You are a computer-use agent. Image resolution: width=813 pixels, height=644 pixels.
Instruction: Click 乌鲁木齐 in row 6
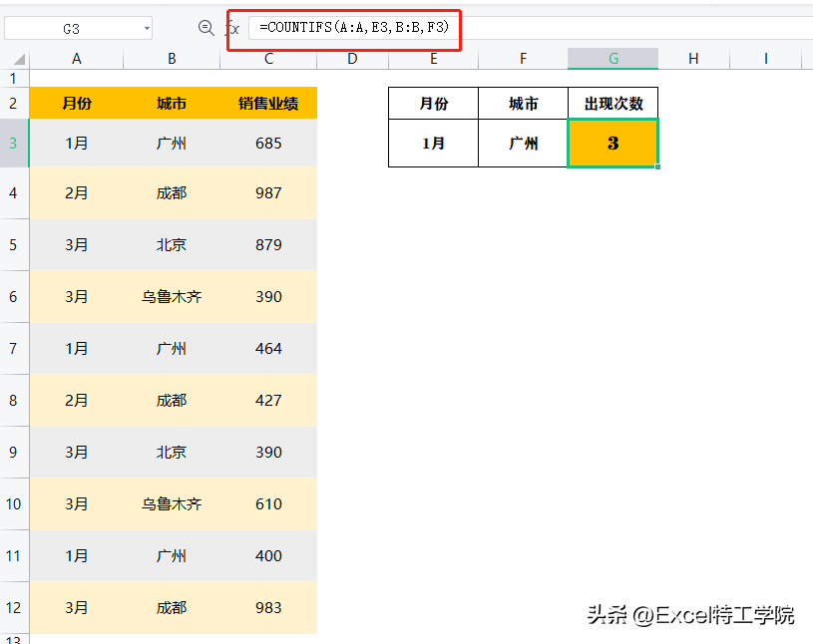172,296
